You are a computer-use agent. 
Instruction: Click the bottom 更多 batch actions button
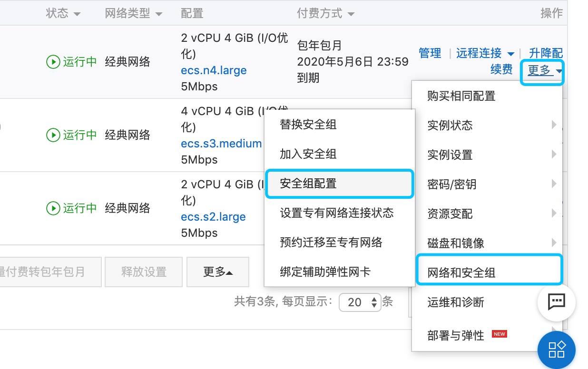point(218,272)
